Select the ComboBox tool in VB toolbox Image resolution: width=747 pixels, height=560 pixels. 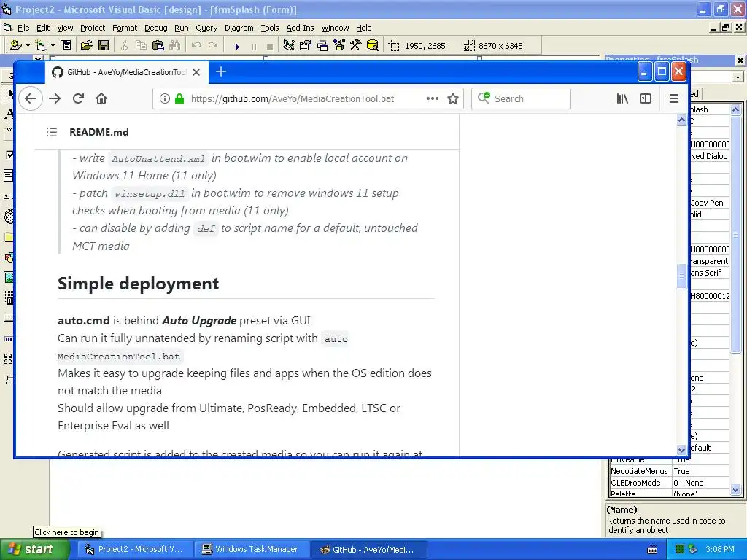tap(8, 176)
